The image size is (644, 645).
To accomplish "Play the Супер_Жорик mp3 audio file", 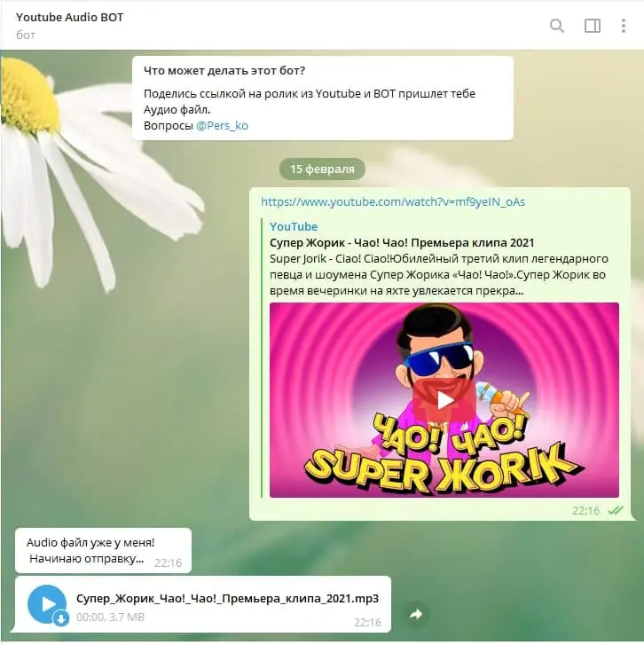I will click(47, 604).
